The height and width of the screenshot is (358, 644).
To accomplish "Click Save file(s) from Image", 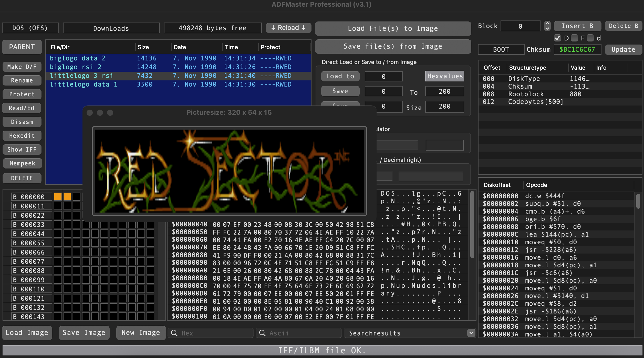I will click(393, 46).
